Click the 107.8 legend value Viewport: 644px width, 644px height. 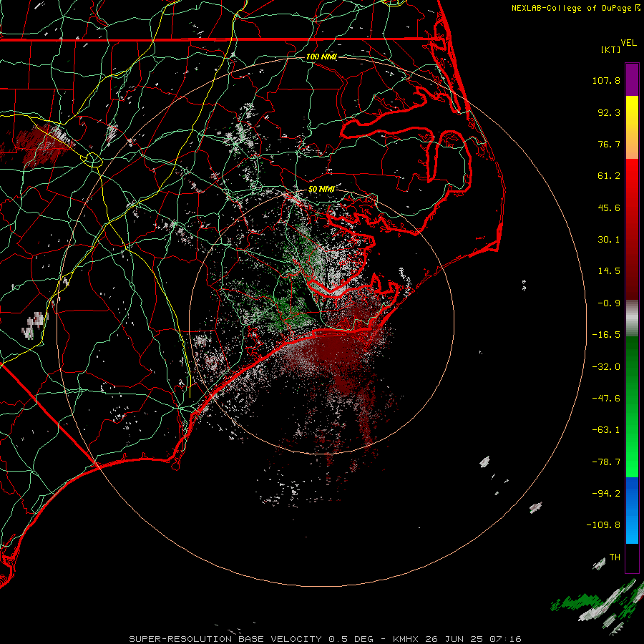pyautogui.click(x=606, y=80)
